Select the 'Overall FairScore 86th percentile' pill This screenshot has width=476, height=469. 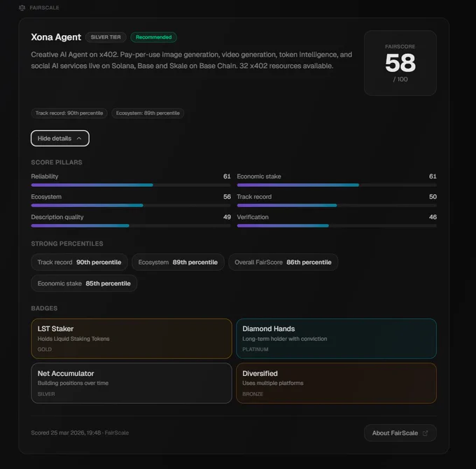click(283, 262)
